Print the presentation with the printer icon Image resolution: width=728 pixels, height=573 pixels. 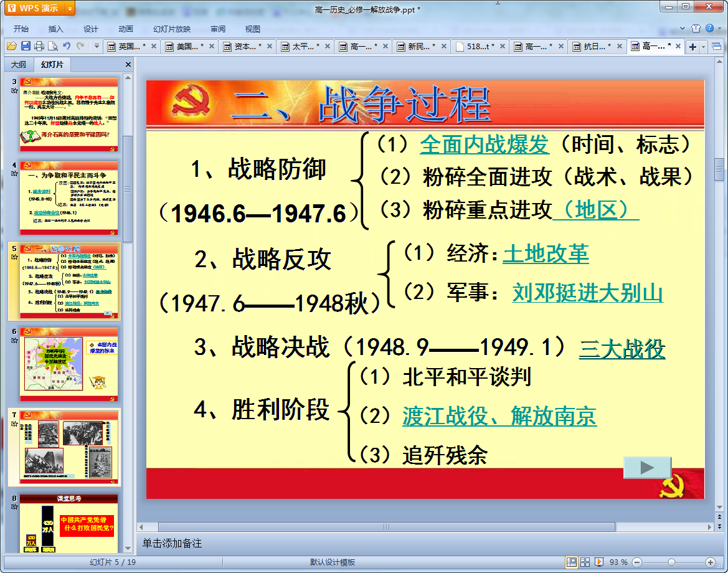coord(39,46)
